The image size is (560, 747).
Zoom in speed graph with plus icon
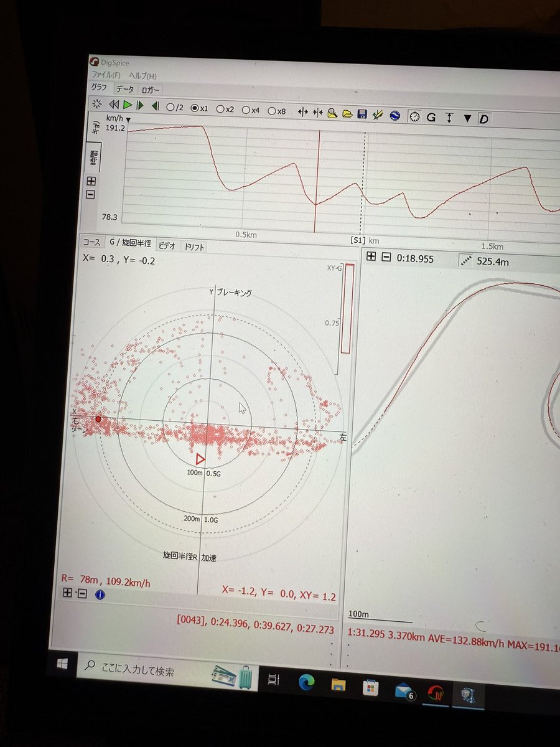coord(91,181)
